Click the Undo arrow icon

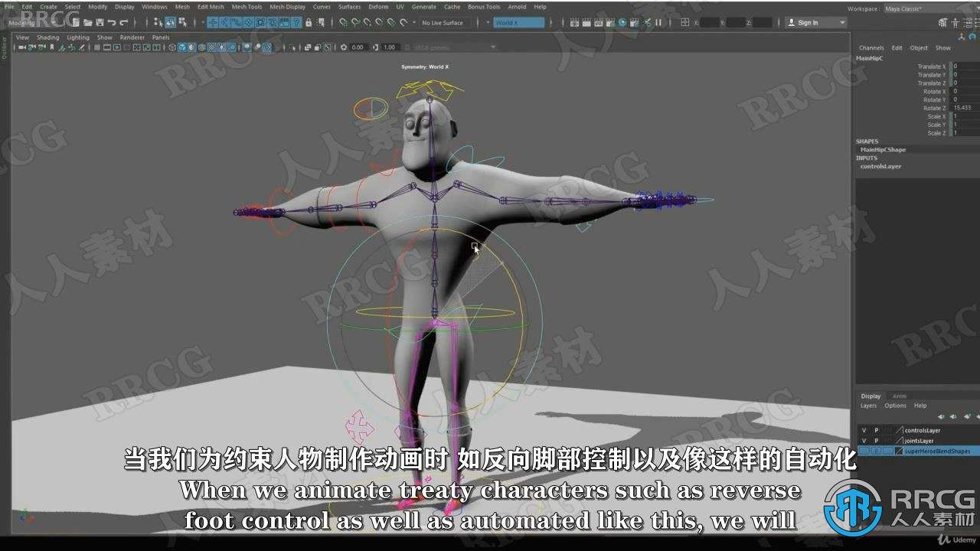click(112, 22)
